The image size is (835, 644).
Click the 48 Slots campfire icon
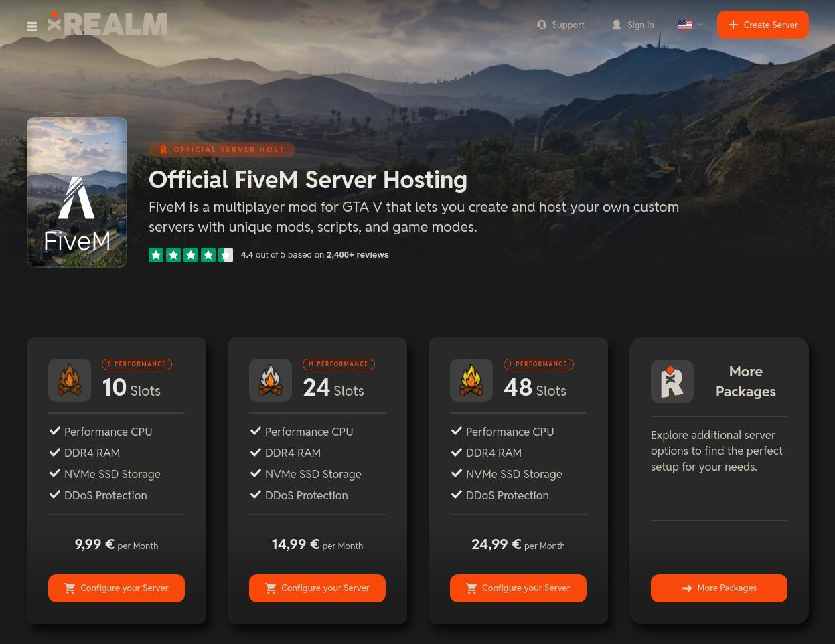tap(471, 380)
